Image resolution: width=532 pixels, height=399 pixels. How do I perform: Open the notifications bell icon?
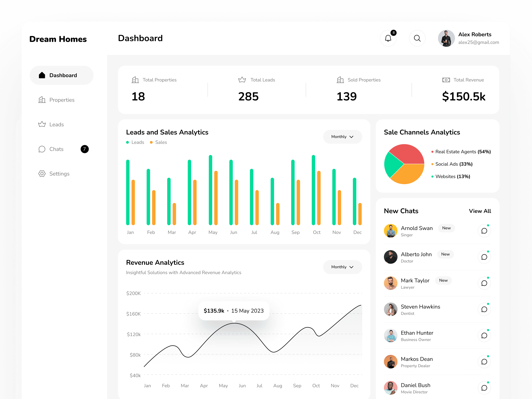(388, 38)
